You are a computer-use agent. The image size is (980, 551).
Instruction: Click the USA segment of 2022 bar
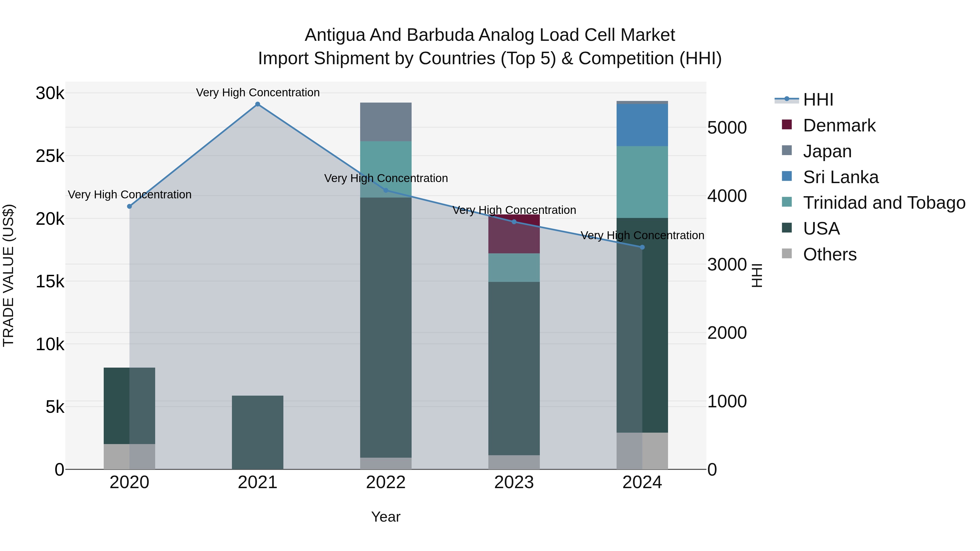coord(386,327)
